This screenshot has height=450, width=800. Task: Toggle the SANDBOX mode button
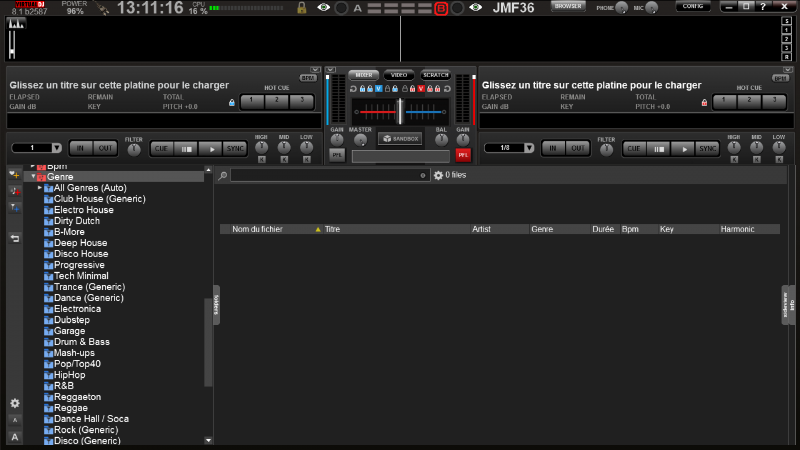coord(400,139)
